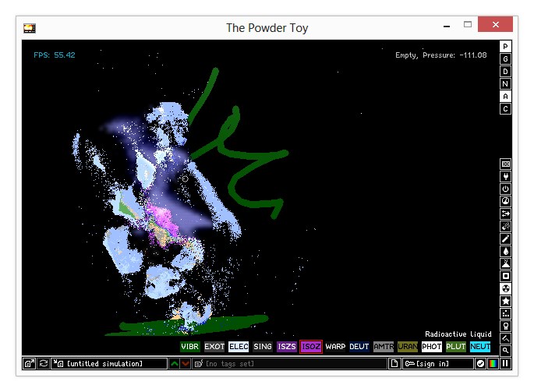The height and width of the screenshot is (392, 534).
Task: Minimize The Powder Toy window
Action: pos(447,26)
